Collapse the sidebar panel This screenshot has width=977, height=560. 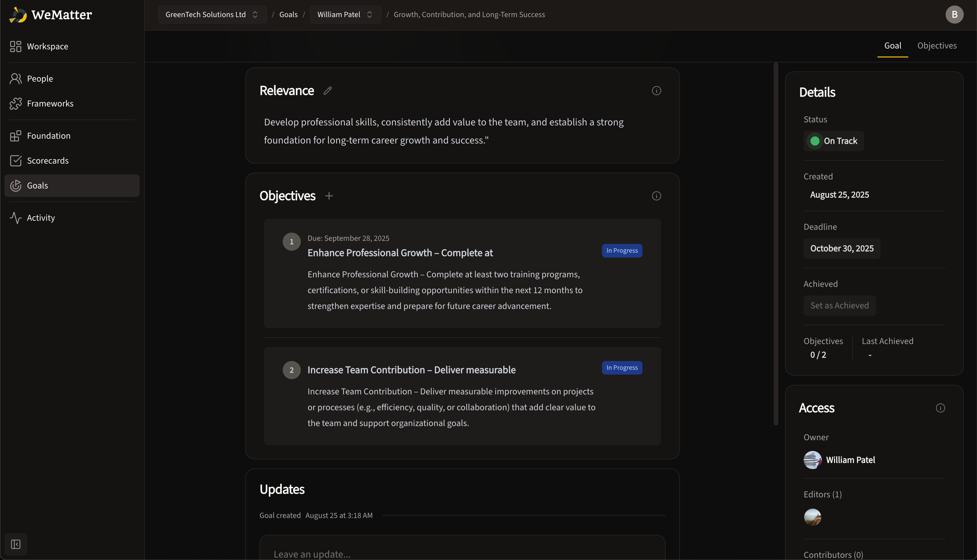click(16, 544)
